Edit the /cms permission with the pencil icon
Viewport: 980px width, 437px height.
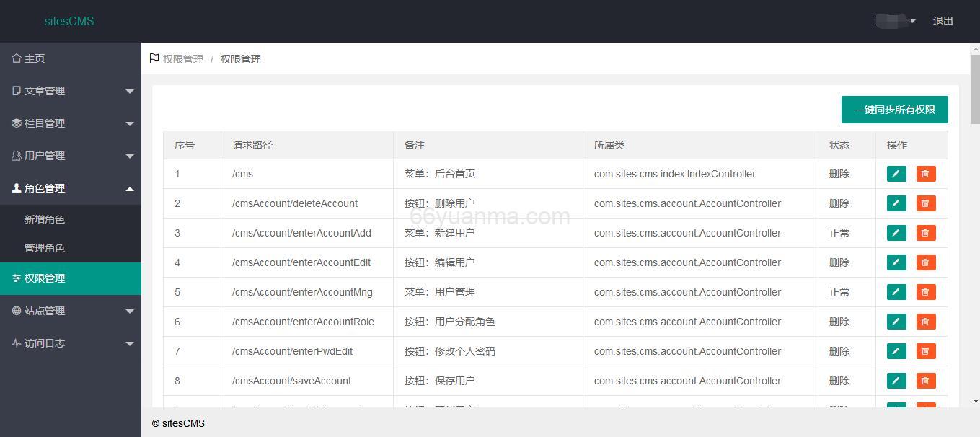[x=896, y=174]
